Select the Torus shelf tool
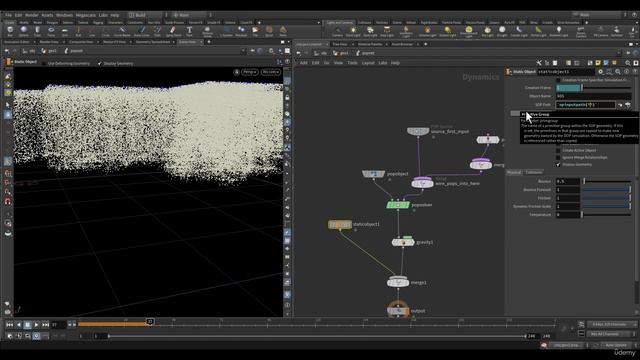Image resolution: width=640 pixels, height=360 pixels. click(x=51, y=31)
